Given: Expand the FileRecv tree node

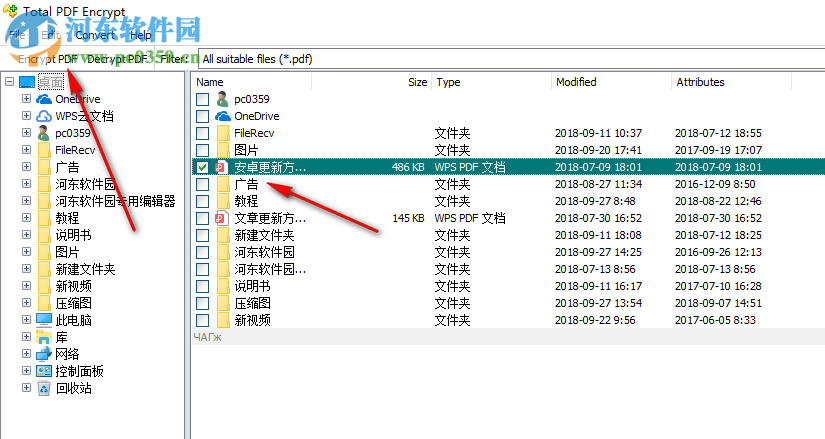Looking at the screenshot, I should click(26, 149).
